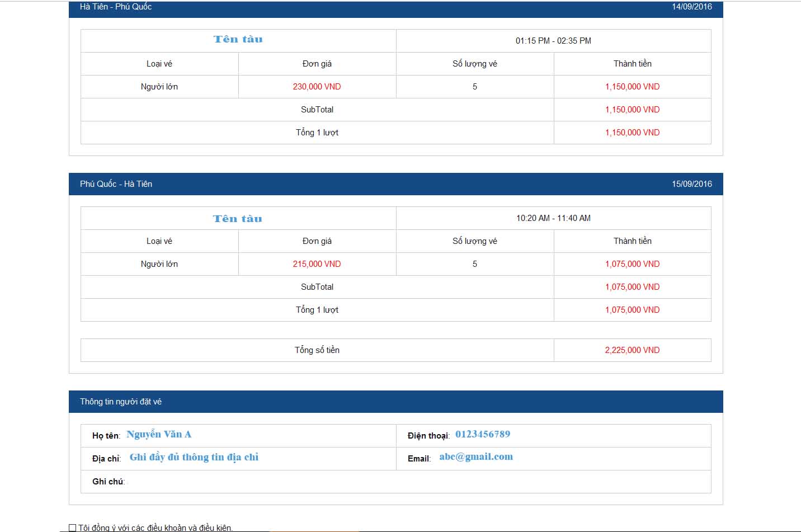
Task: Select the 01:15 PM - 02:35 PM time cell
Action: coord(553,41)
